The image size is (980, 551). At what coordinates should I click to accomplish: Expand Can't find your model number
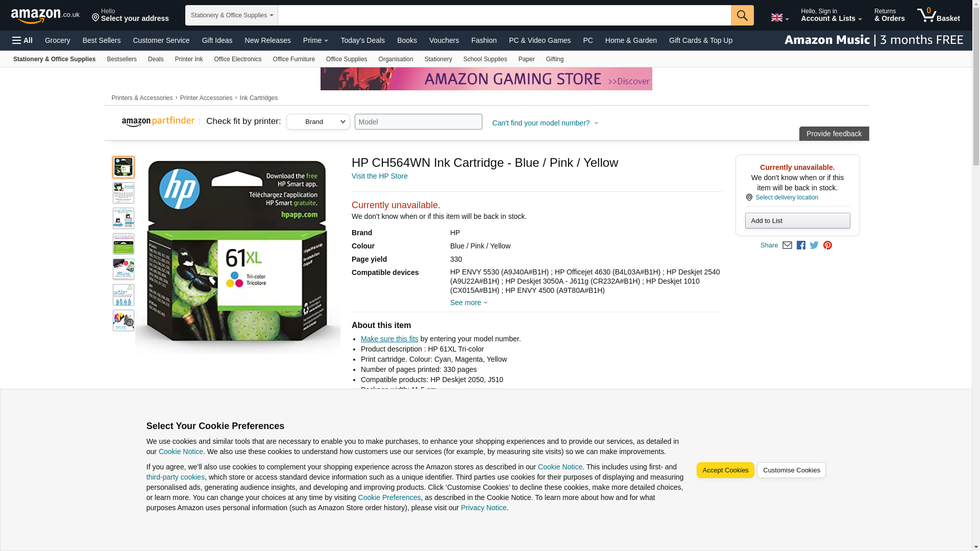coord(545,123)
